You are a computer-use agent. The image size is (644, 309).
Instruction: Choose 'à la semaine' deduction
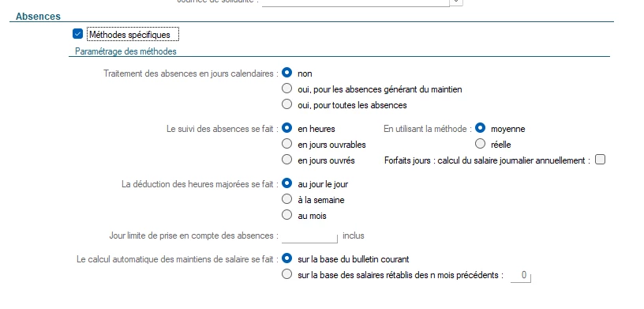coord(286,199)
